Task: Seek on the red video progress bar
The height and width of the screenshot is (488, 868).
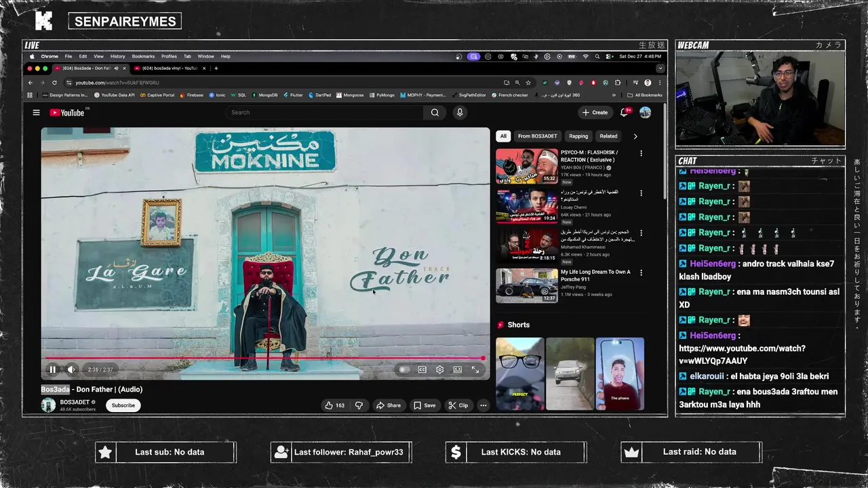Action: (x=264, y=358)
